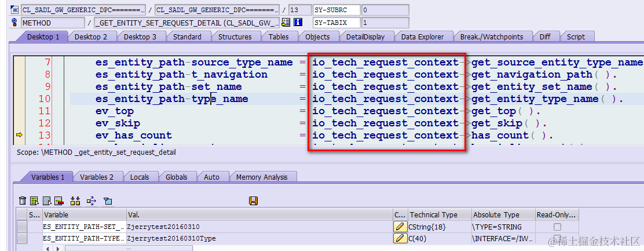
Task: Open the Script tab
Action: (x=576, y=37)
